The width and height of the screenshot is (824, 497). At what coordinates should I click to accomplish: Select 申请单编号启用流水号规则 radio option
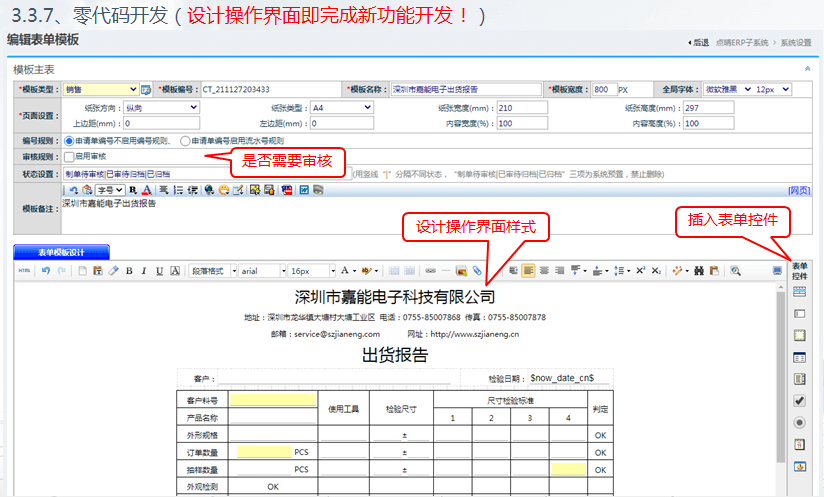185,141
